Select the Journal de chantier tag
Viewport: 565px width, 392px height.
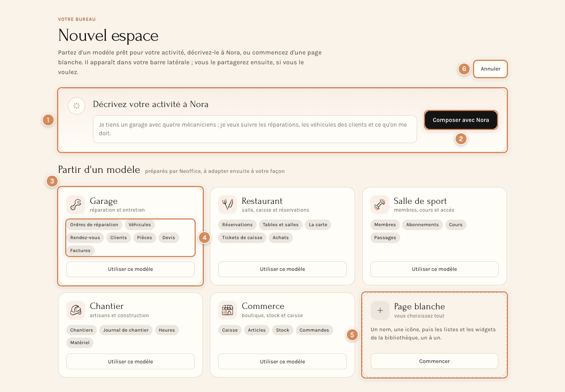click(126, 330)
